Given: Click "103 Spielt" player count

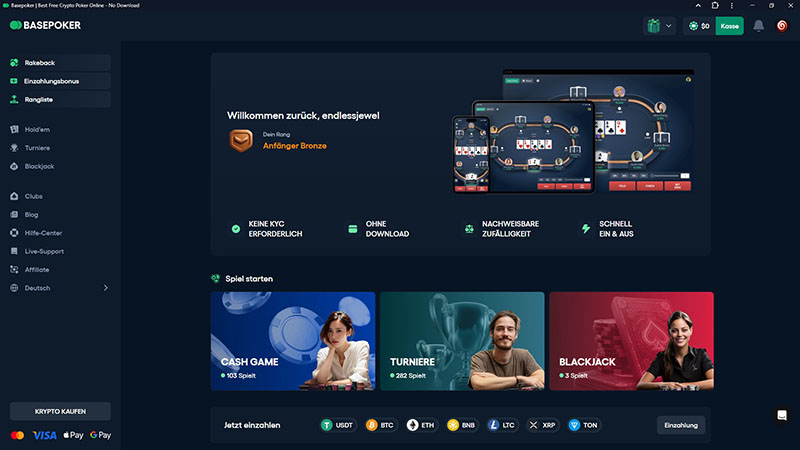Looking at the screenshot, I should point(241,376).
